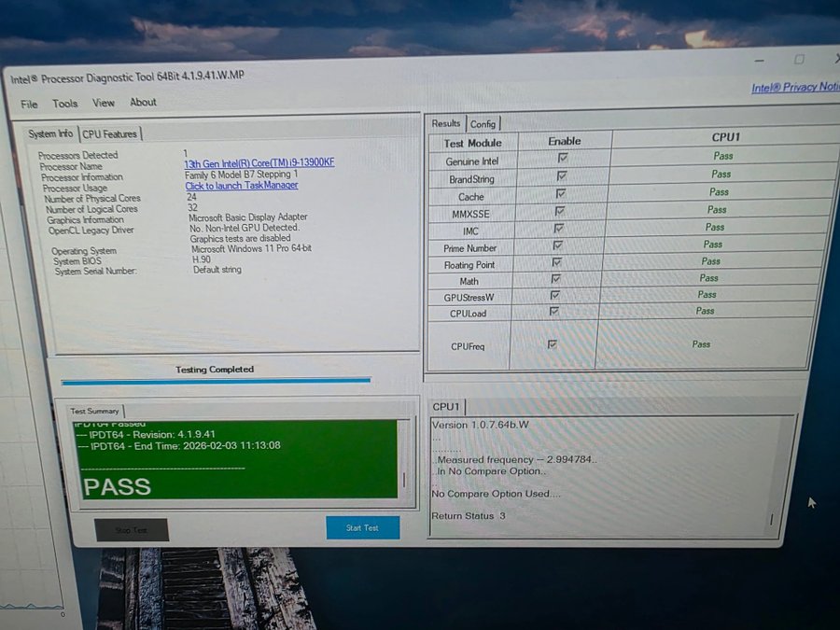Toggle the Genuine Intel test checkbox

[562, 158]
